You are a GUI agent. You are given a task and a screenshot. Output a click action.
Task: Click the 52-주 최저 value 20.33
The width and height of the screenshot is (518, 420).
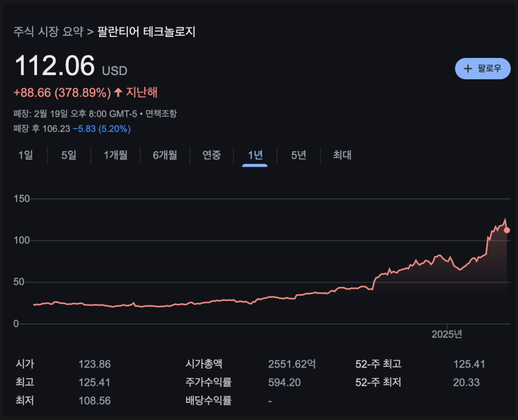pyautogui.click(x=466, y=382)
